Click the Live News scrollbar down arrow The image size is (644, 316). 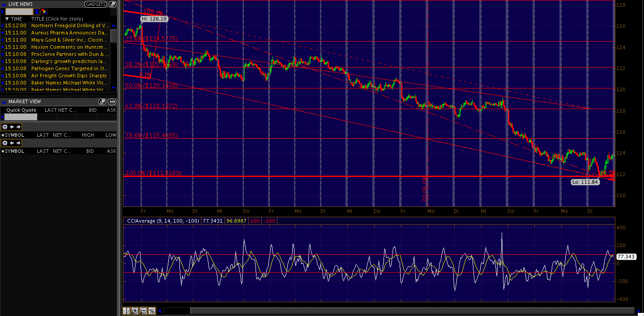(x=114, y=88)
